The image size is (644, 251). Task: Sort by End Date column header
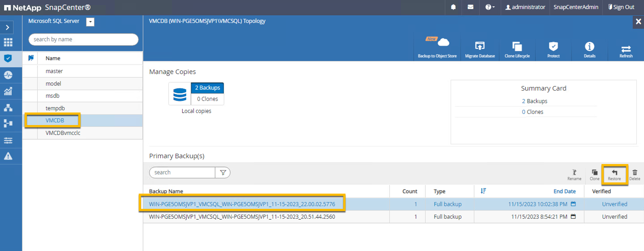point(565,191)
